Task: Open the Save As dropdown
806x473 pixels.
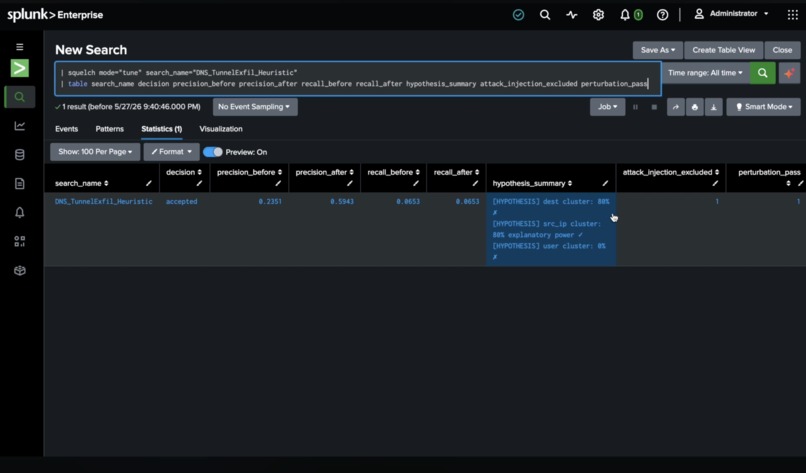Action: 657,50
